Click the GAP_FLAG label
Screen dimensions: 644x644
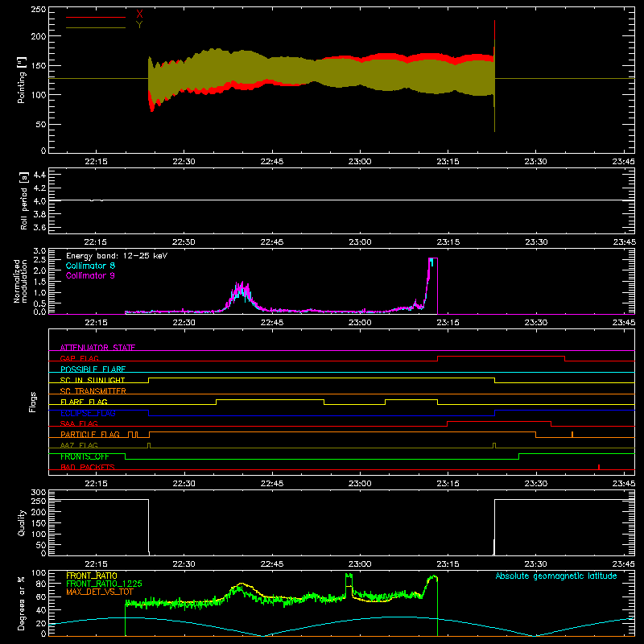point(79,358)
